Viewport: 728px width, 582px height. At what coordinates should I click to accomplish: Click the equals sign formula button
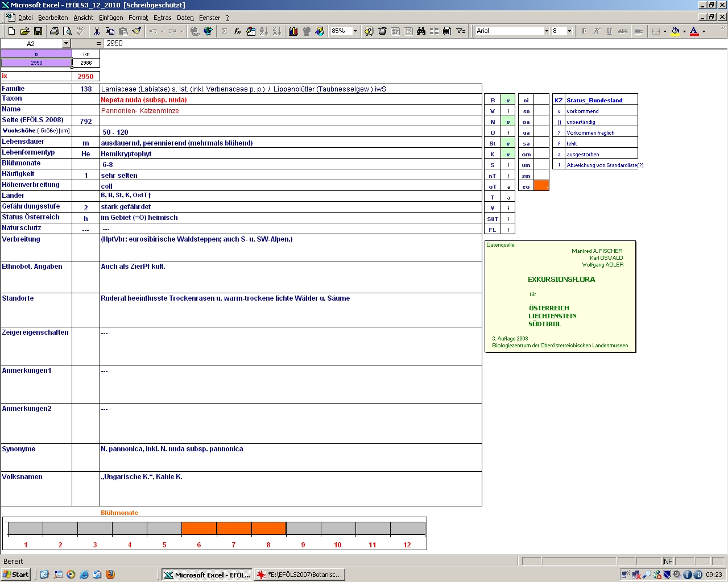click(98, 44)
